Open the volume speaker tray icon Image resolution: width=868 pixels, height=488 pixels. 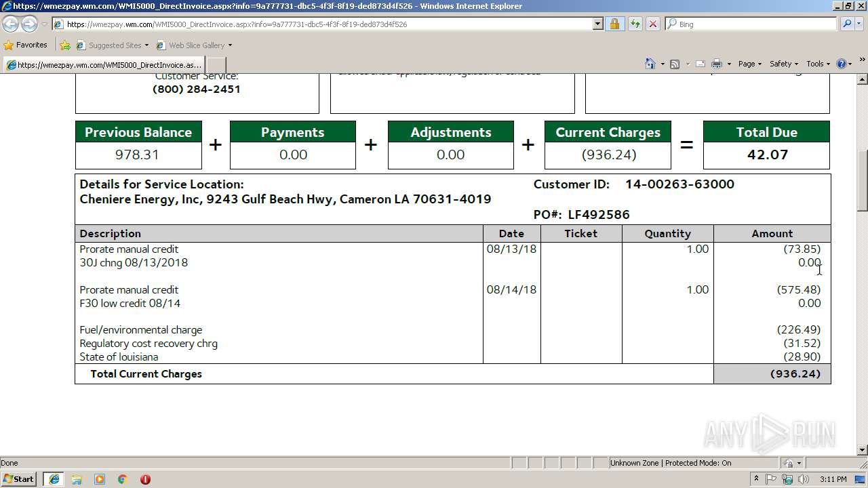click(803, 479)
